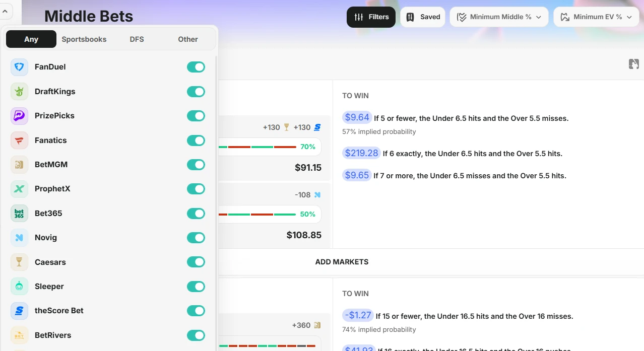Click the 70% odds progress bar
Screen dimensions: 644x351
click(270, 147)
